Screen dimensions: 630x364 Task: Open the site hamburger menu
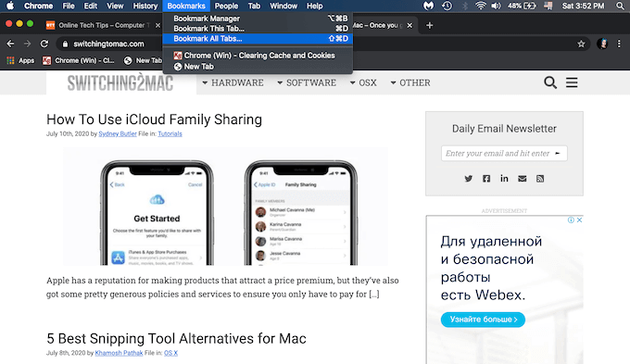[572, 82]
